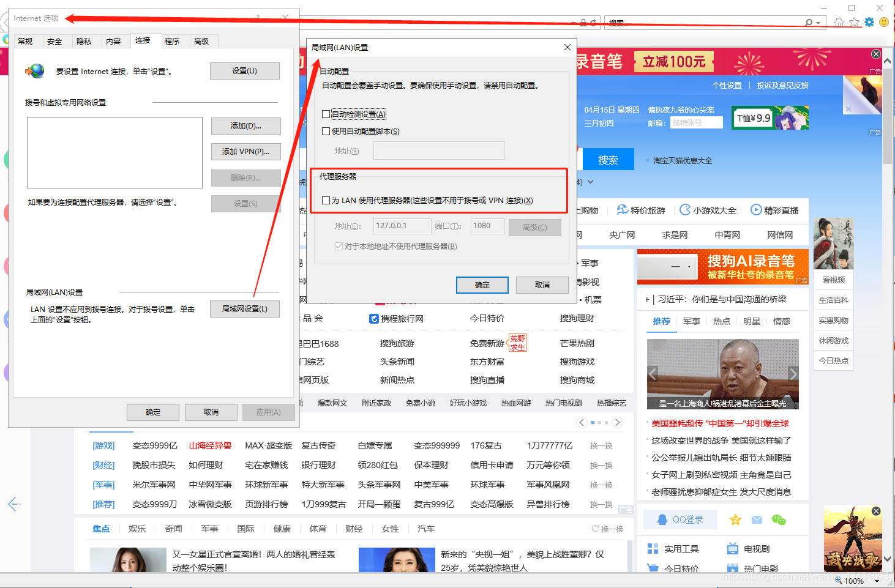Click the search magnifier in address search box
The width and height of the screenshot is (895, 588).
click(x=809, y=23)
